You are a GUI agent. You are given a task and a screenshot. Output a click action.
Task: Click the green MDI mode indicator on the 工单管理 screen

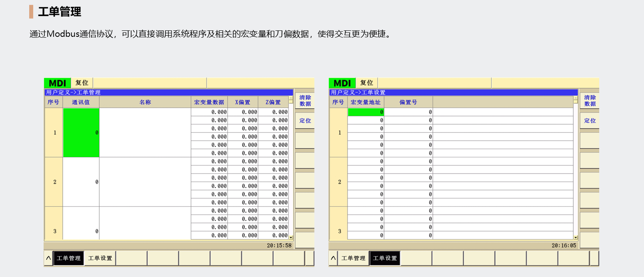57,83
